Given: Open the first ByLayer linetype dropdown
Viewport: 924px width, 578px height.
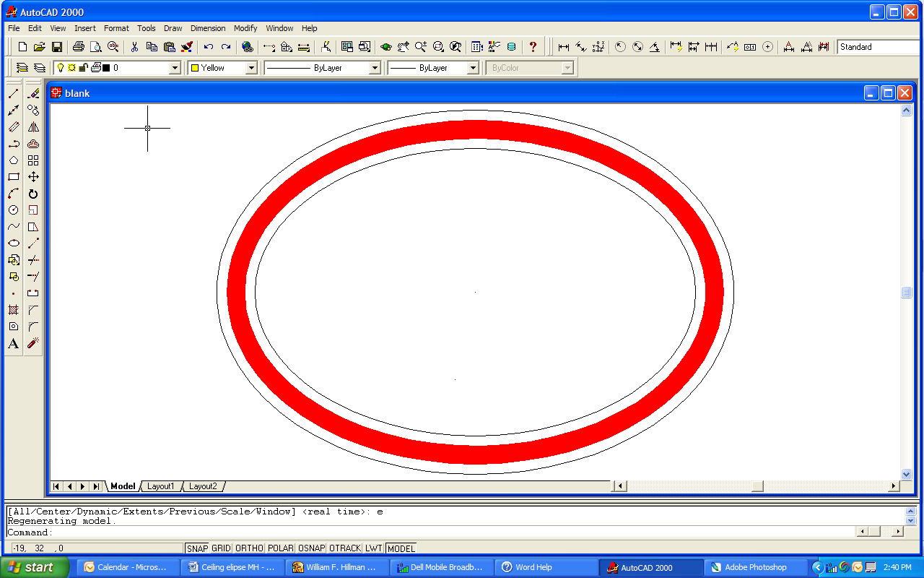Looking at the screenshot, I should pyautogui.click(x=375, y=68).
